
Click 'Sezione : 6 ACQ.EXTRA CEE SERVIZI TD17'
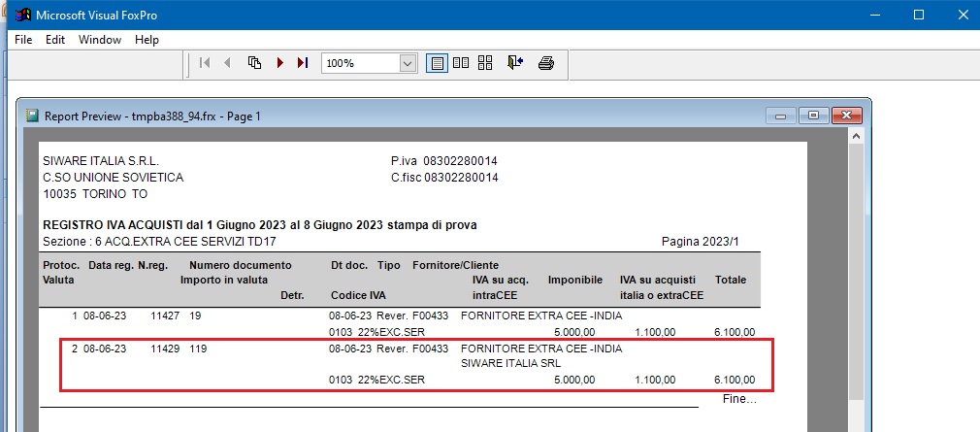tap(159, 242)
